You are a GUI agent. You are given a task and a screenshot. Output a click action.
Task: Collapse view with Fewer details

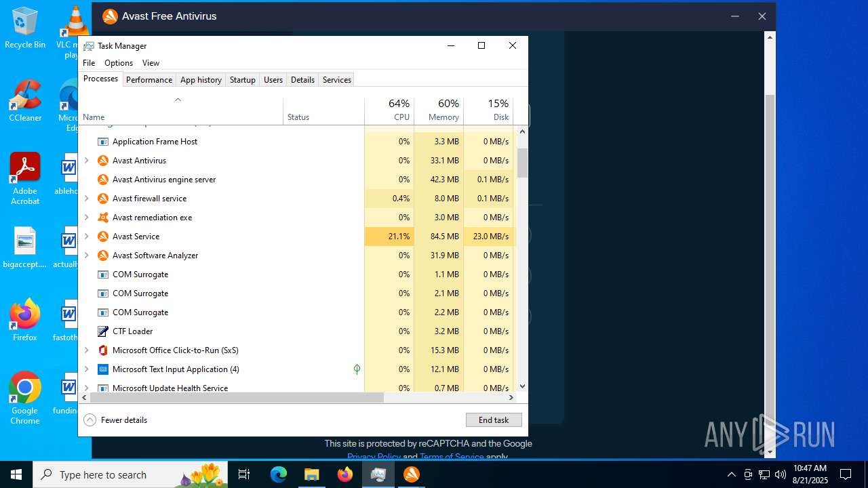coord(115,420)
